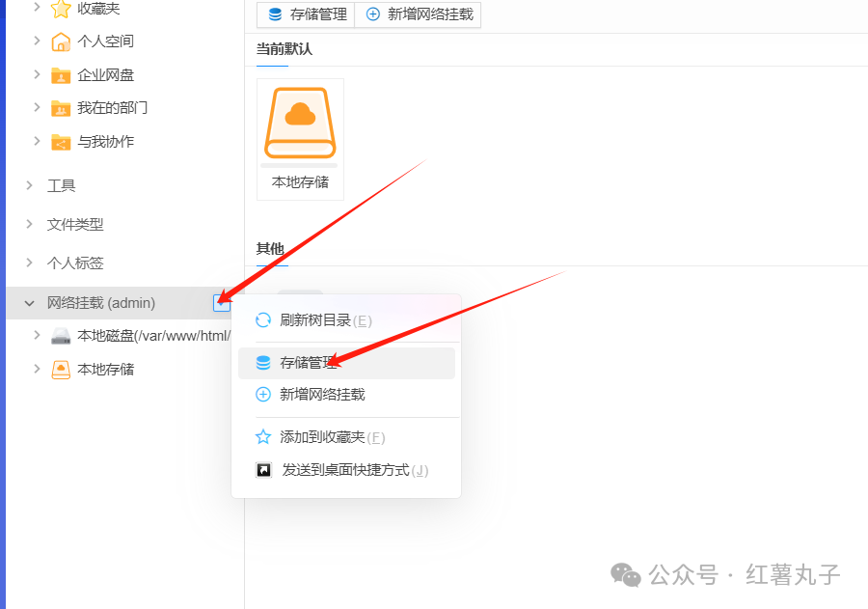Select 个人空间 label in sidebar
This screenshot has height=609, width=868.
tap(105, 42)
